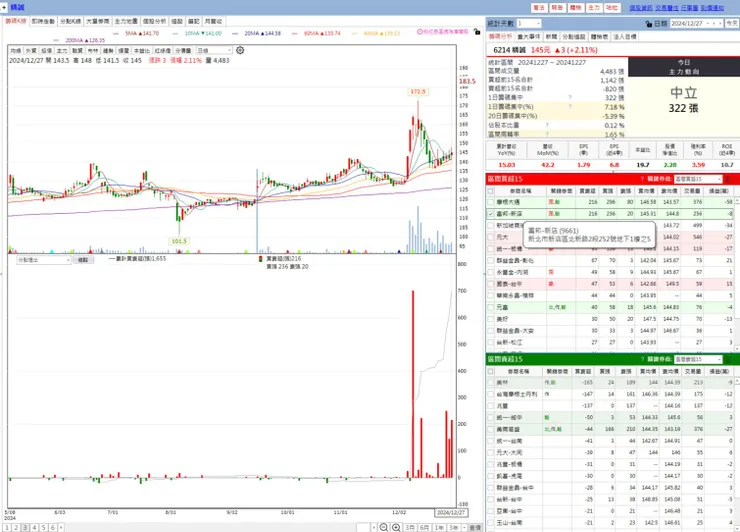The image size is (740, 532).
Task: Open the 行事曆 link
Action: [x=690, y=8]
